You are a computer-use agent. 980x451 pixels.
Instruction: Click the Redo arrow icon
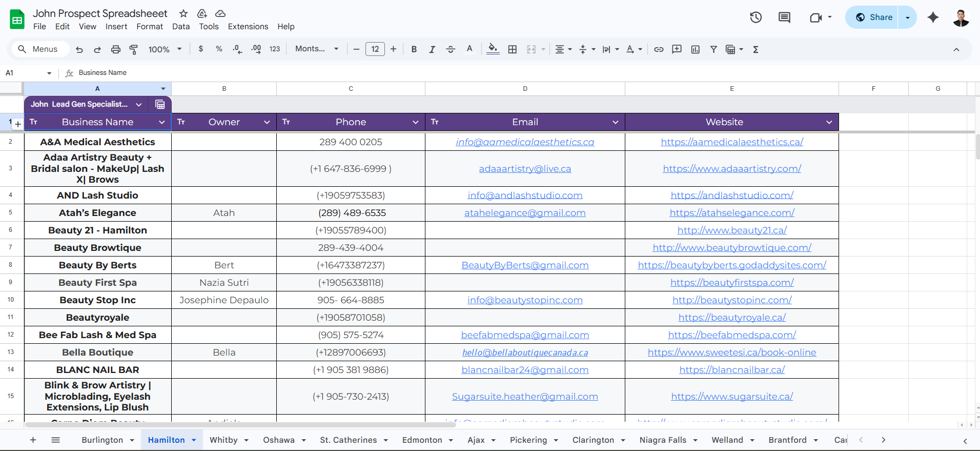97,49
